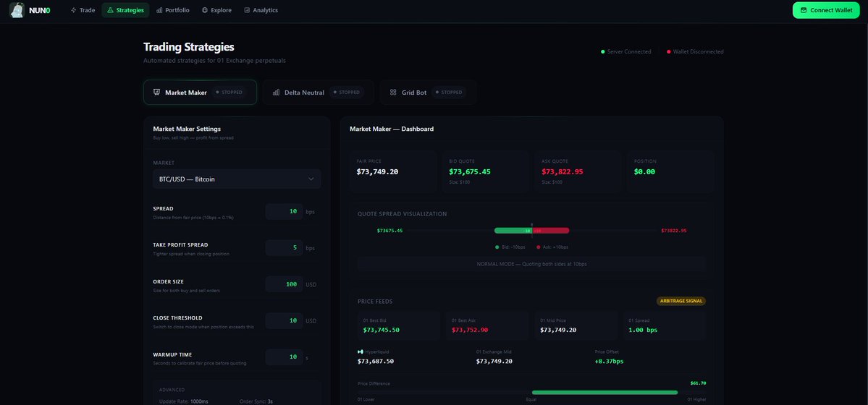Click the Market Maker monitor icon
Image resolution: width=868 pixels, height=405 pixels.
tap(156, 93)
